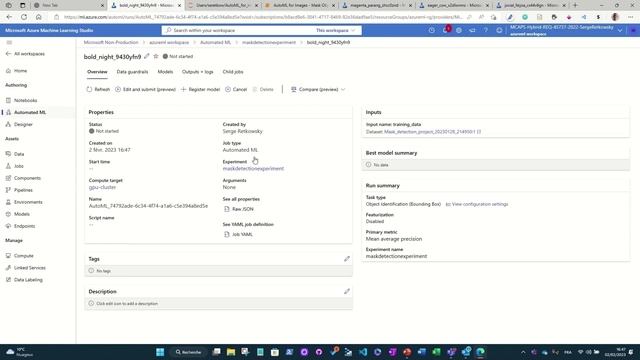Screen dimensions: 640x360
Task: Open the Windows Start menu
Action: [160, 352]
